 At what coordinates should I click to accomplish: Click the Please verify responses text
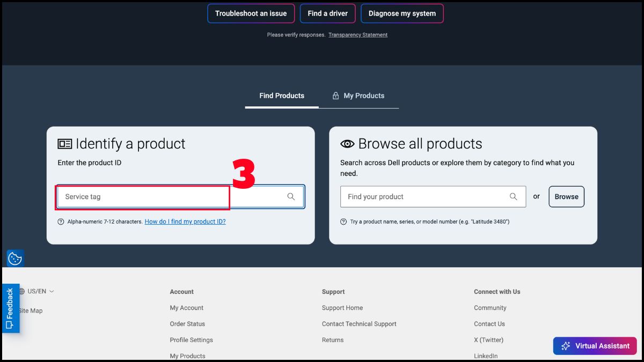[x=296, y=35]
